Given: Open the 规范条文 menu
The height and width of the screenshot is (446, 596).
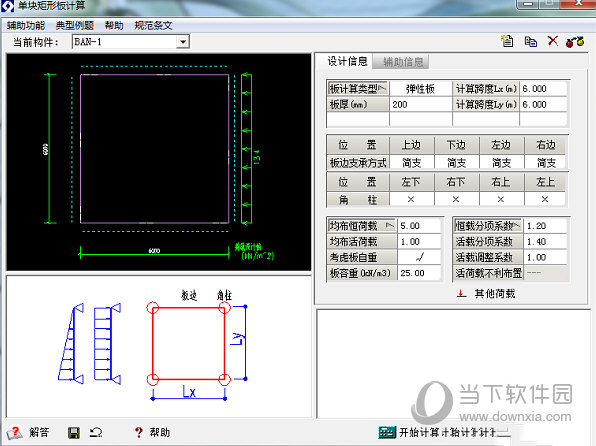Looking at the screenshot, I should [x=154, y=25].
